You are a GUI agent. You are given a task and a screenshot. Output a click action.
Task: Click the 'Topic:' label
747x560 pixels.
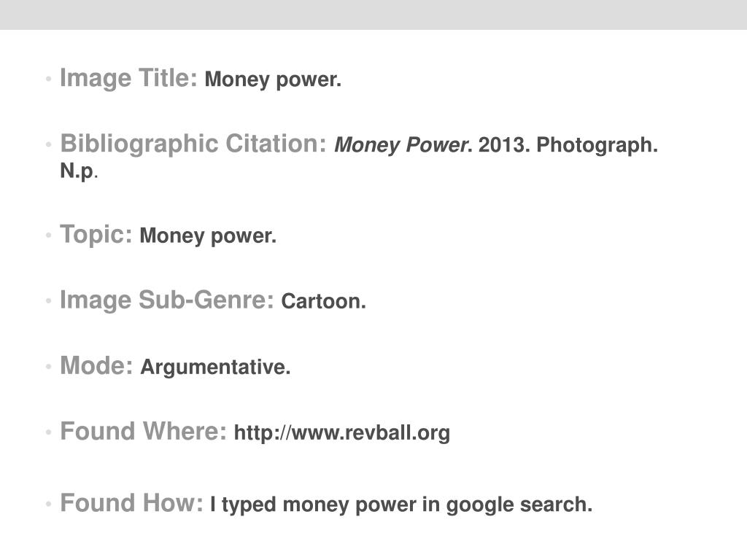point(96,234)
